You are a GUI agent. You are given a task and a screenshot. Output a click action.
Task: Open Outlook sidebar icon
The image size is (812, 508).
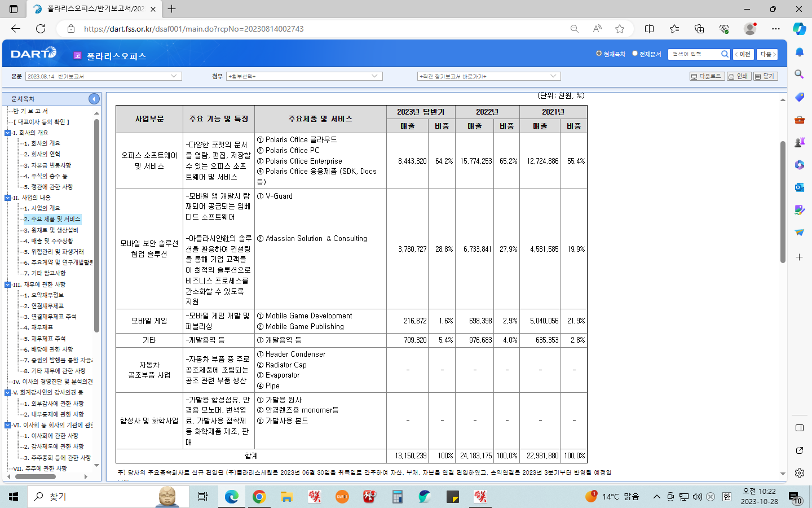click(x=799, y=187)
